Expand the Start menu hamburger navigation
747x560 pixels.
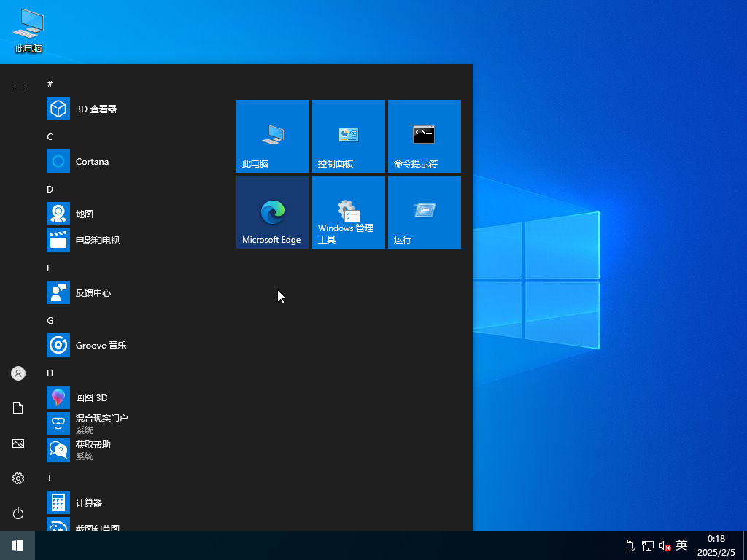pos(18,85)
